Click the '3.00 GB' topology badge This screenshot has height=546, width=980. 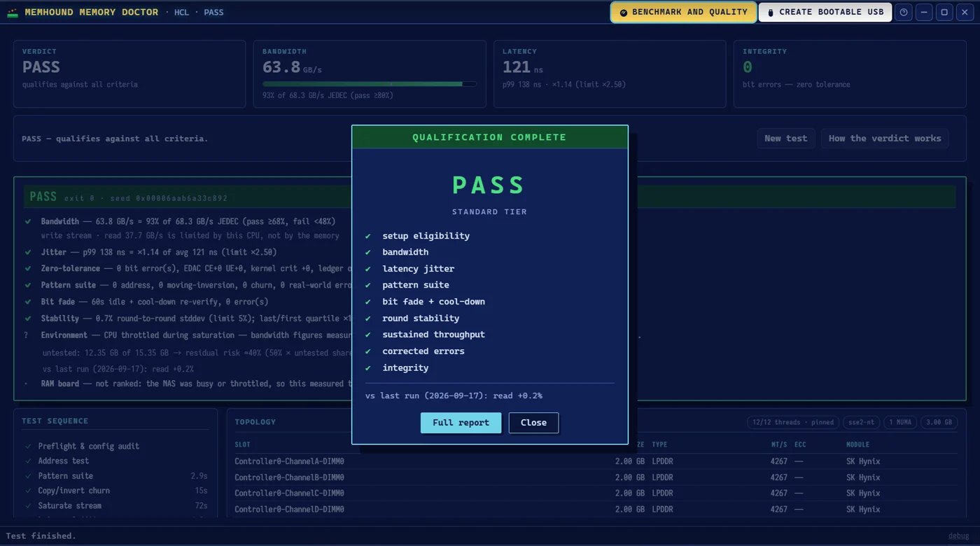(939, 422)
